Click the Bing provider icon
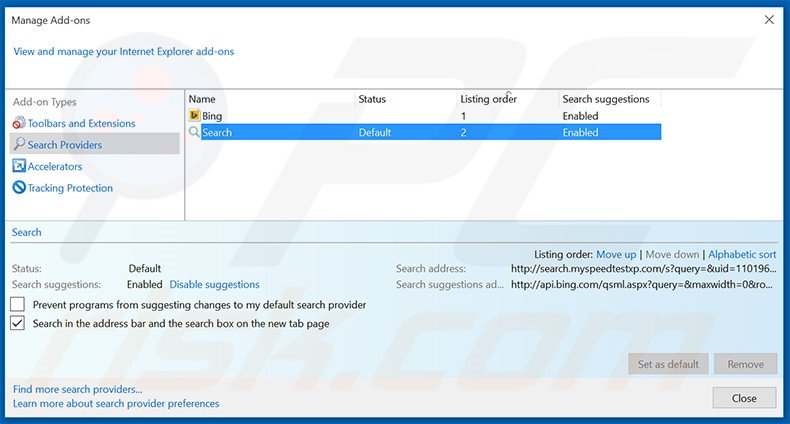The width and height of the screenshot is (790, 424). click(x=194, y=115)
